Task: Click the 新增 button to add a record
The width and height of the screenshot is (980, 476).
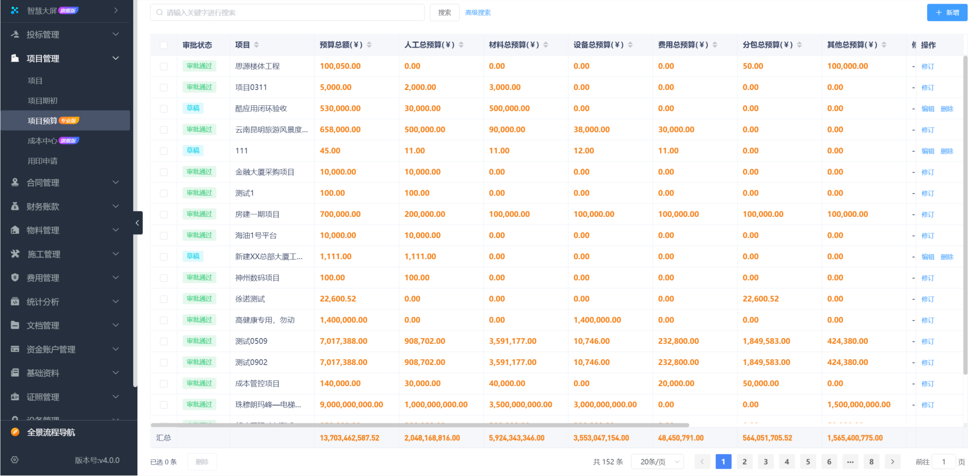Action: tap(947, 12)
